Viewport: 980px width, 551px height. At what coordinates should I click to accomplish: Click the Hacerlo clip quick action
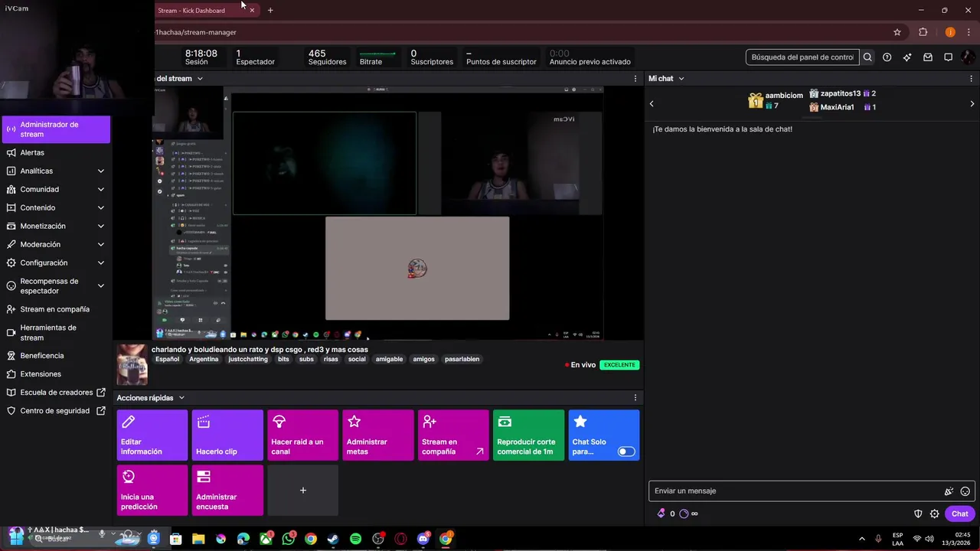(x=227, y=435)
